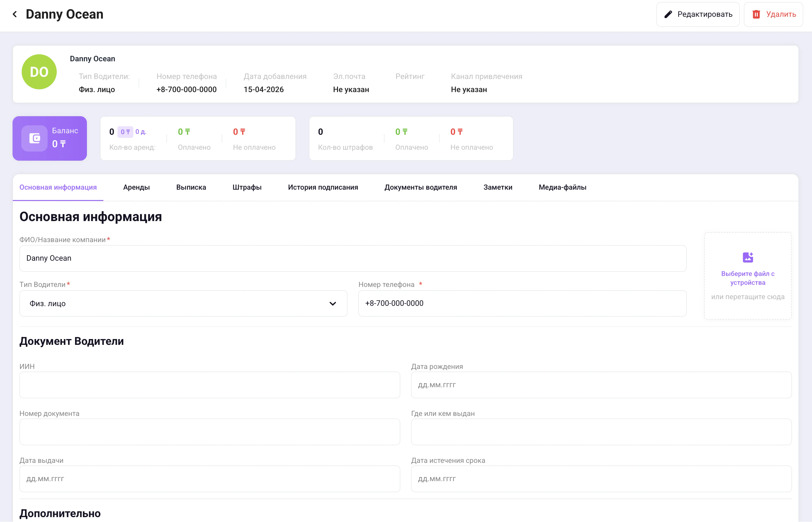Click the ИИН input field

point(210,385)
